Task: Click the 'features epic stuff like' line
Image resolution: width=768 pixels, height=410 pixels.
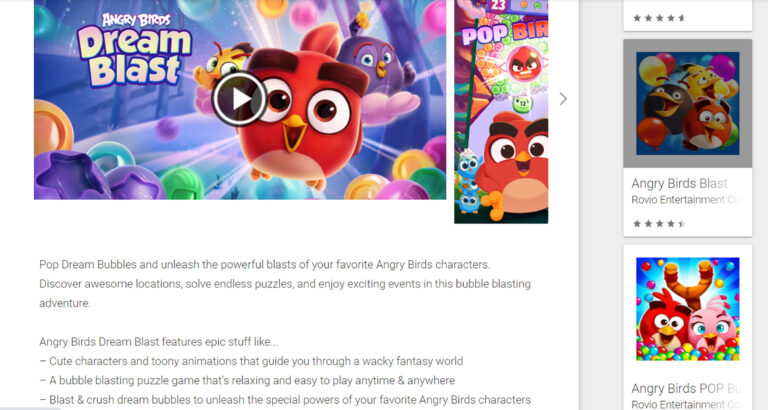Action: (x=159, y=342)
